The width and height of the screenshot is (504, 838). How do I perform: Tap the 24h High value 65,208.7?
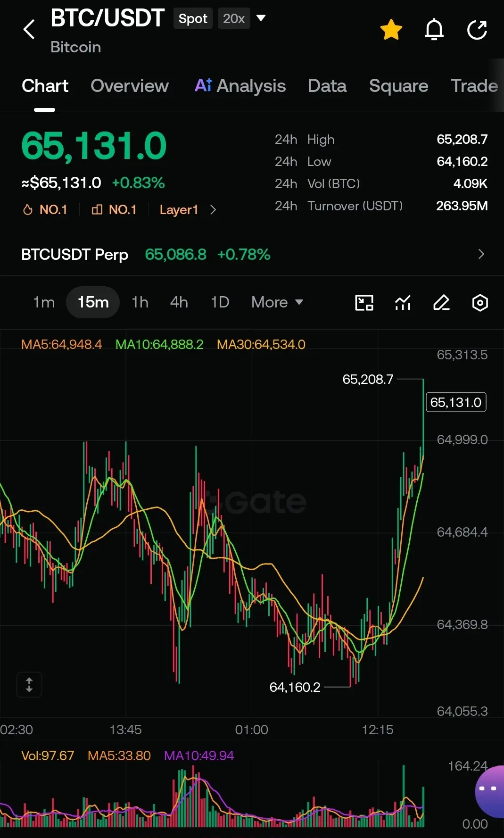[462, 139]
